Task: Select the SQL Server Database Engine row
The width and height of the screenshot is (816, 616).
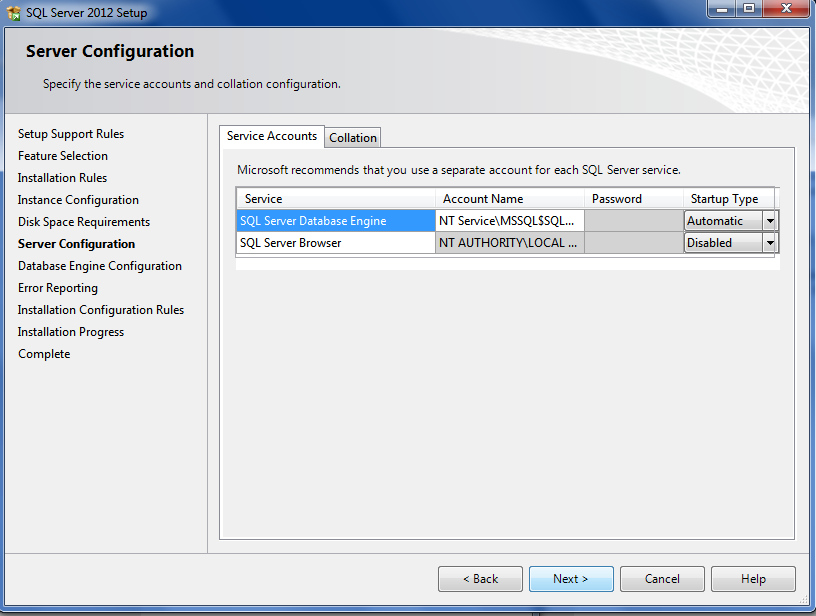Action: (336, 221)
